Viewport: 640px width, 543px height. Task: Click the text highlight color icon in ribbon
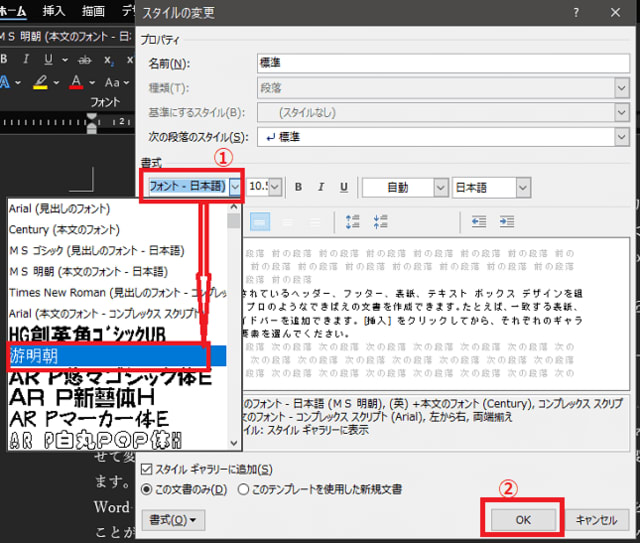click(x=41, y=82)
